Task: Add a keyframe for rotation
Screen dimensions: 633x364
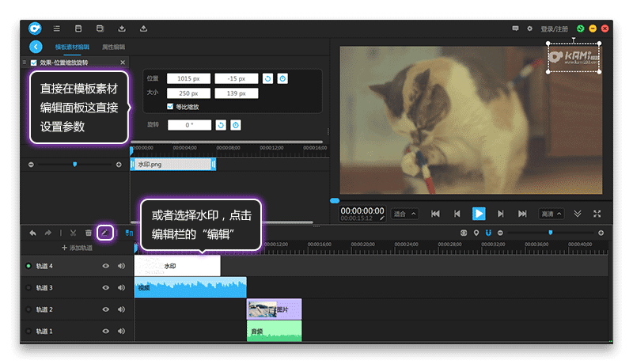Action: tap(235, 125)
